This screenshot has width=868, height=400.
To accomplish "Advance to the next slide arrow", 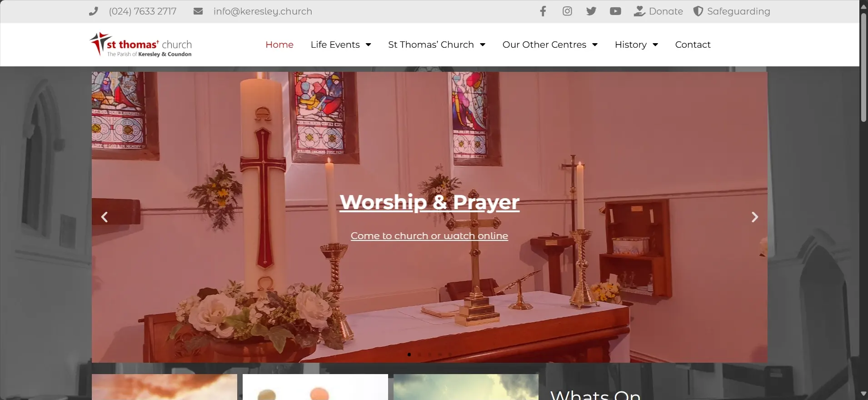I will [754, 217].
